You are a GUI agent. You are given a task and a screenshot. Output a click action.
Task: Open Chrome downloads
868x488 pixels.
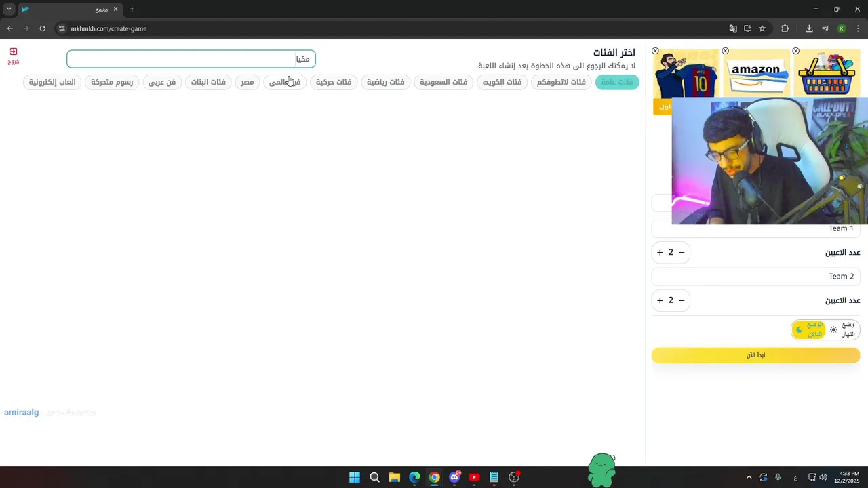(809, 28)
